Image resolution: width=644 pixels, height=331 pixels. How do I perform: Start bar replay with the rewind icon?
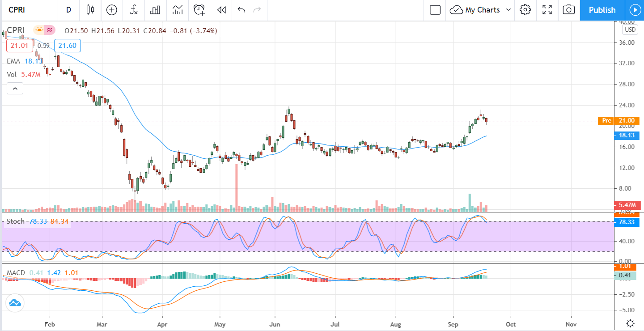pos(221,10)
